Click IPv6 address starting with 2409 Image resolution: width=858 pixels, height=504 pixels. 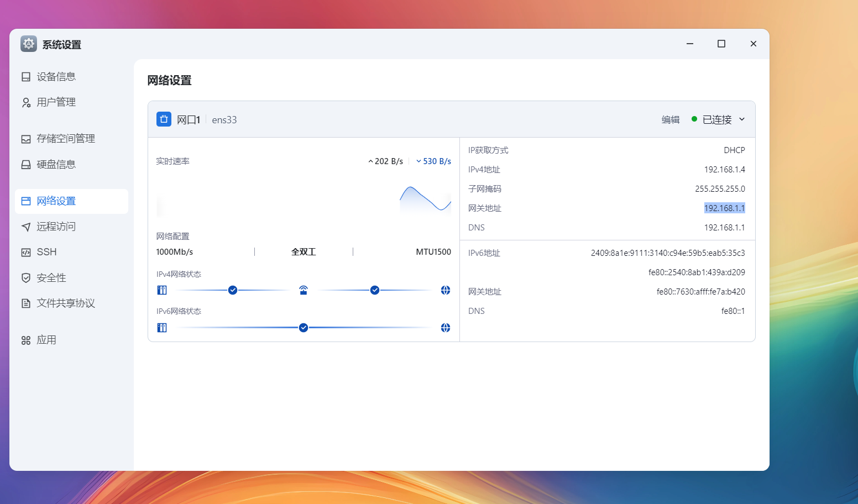[x=668, y=253]
